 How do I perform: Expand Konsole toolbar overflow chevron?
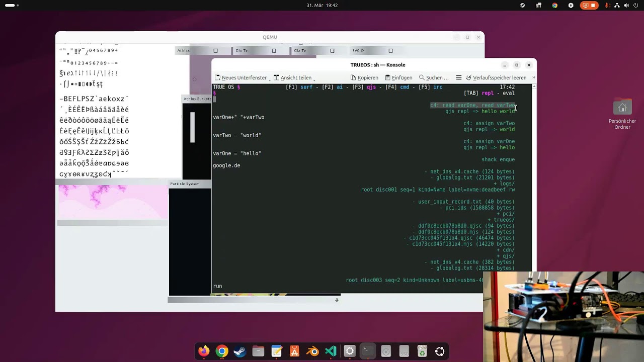533,78
